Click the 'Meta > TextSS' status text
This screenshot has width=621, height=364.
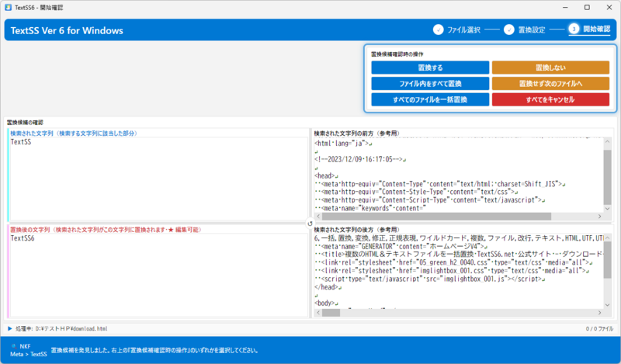point(29,354)
